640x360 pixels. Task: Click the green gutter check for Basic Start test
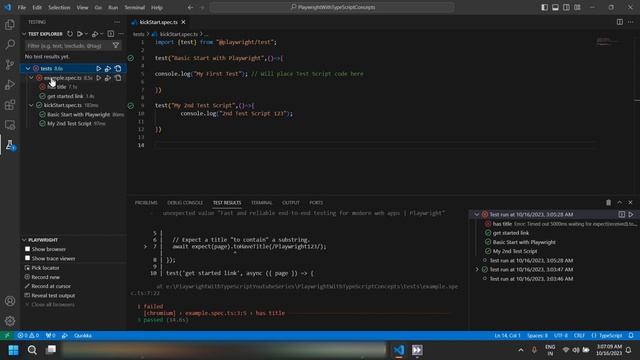click(x=131, y=58)
